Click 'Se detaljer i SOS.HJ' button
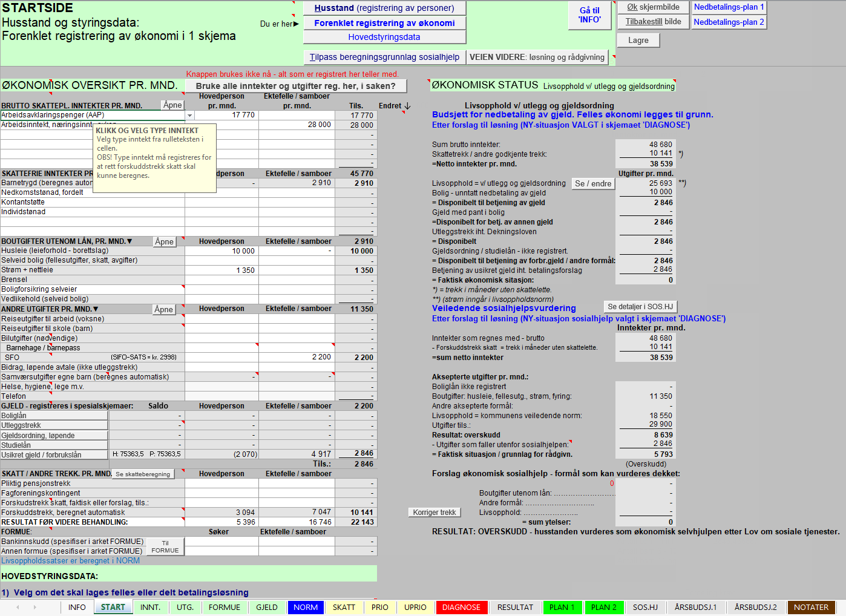The image size is (846, 616). click(x=640, y=307)
